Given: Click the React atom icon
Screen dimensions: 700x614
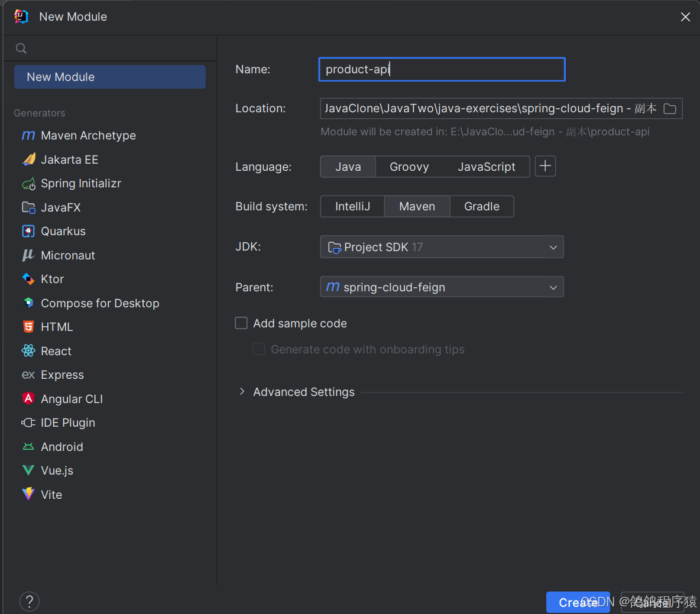Looking at the screenshot, I should (28, 350).
